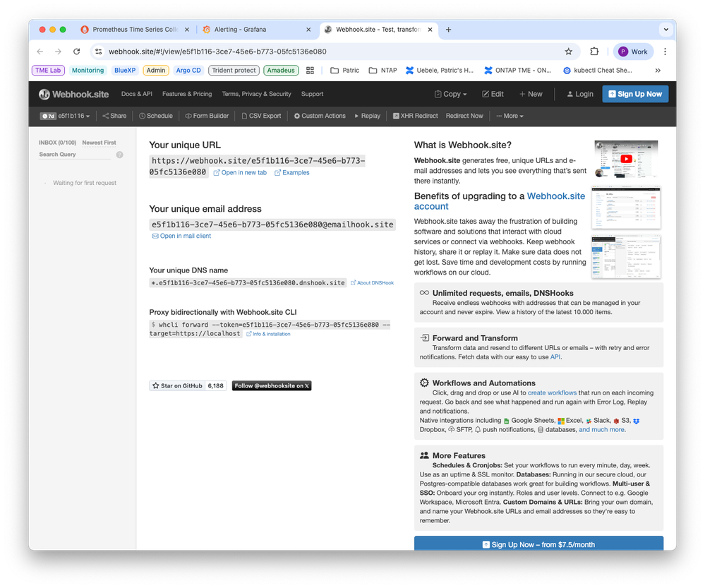Screen dimensions: 705x588
Task: Open CSV Export
Action: (260, 115)
